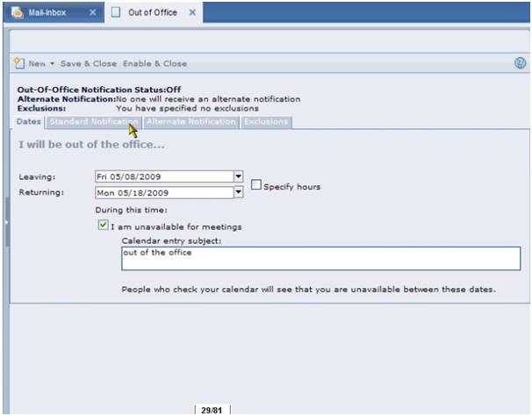This screenshot has width=532, height=416.
Task: Click the Calendar entry subject text box
Action: point(321,259)
